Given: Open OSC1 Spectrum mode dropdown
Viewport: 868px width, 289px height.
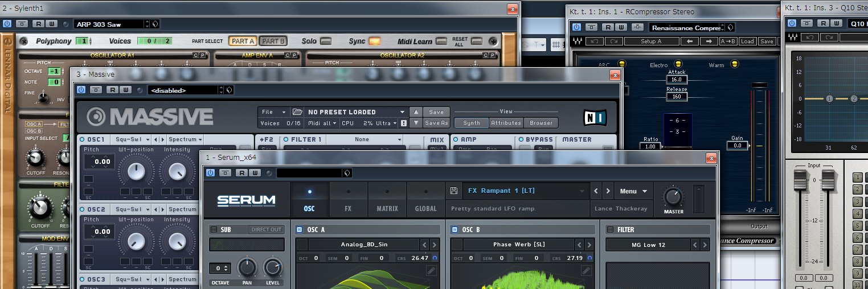Looking at the screenshot, I should pos(185,139).
